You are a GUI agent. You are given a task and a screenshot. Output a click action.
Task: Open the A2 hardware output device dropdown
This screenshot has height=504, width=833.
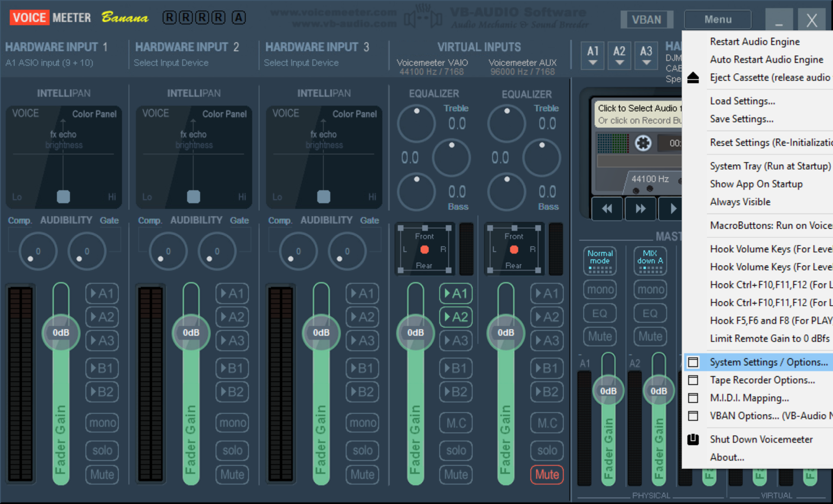pyautogui.click(x=619, y=55)
